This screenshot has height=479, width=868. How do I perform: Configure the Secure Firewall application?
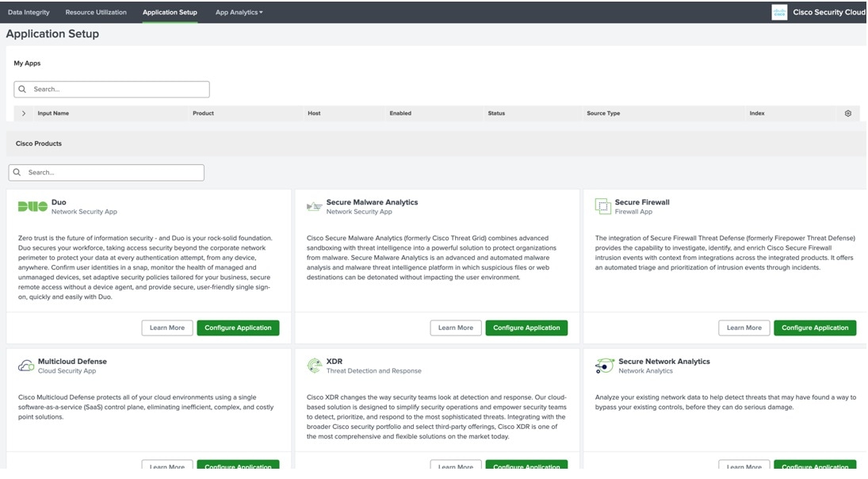coord(815,328)
